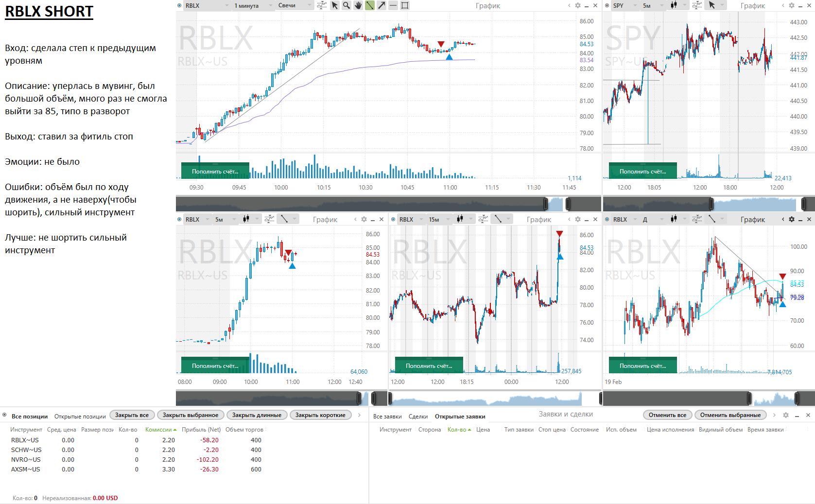Image resolution: width=815 pixels, height=504 pixels.
Task: Open indicators icon on RBLX daily chart
Action: tap(697, 219)
